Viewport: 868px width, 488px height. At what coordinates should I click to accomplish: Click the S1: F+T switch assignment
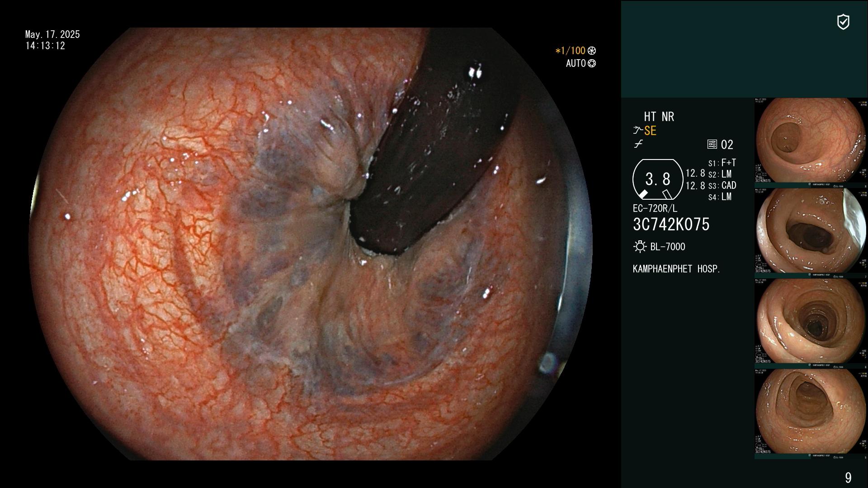pos(722,163)
